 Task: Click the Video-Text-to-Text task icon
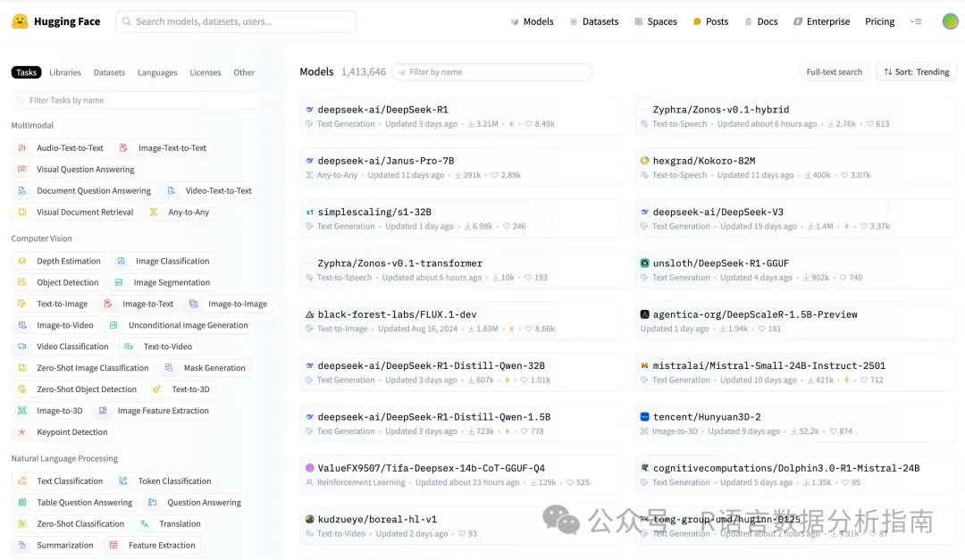[171, 191]
